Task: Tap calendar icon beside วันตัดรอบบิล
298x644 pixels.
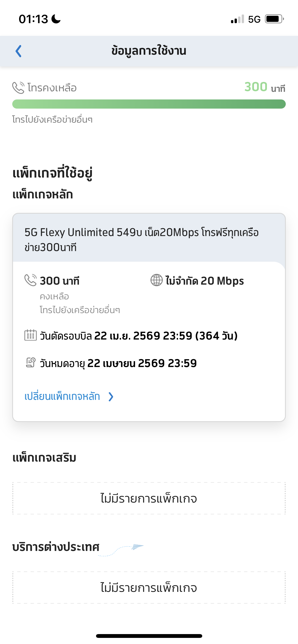Action: coord(31,335)
